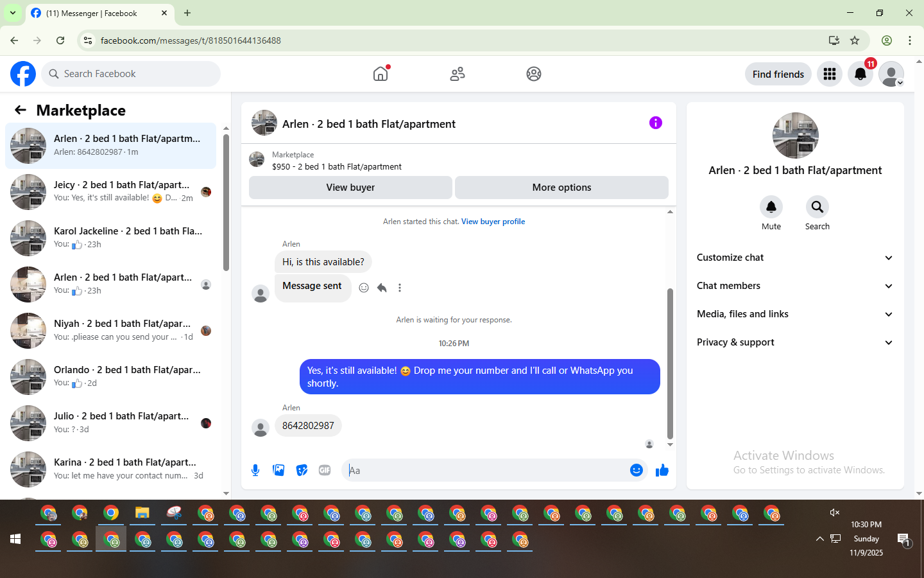This screenshot has height=578, width=924.
Task: Click the Find friends button
Action: click(x=778, y=74)
